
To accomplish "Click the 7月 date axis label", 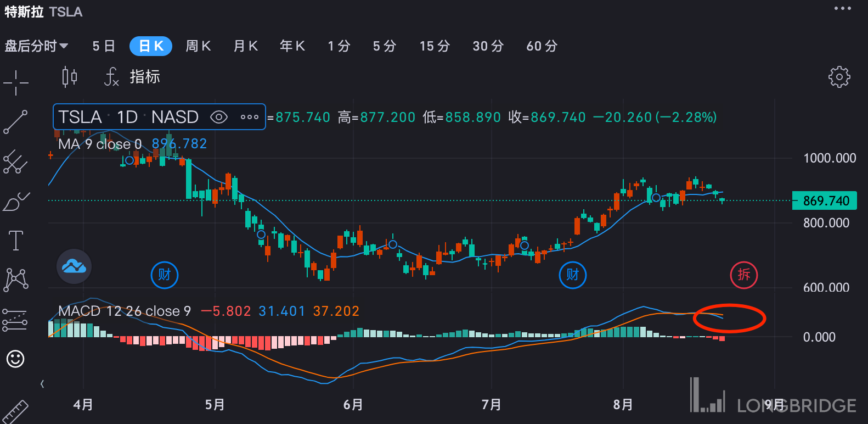I will pyautogui.click(x=492, y=405).
